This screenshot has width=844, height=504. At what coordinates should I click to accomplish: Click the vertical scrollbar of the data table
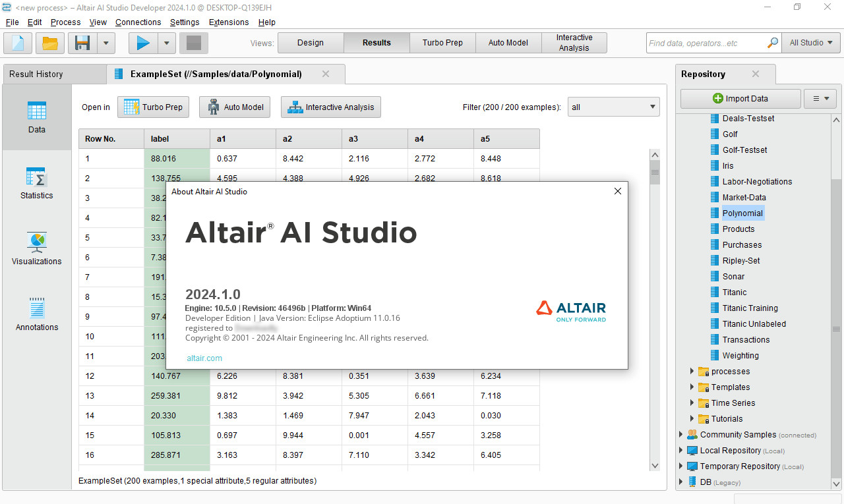click(x=655, y=310)
